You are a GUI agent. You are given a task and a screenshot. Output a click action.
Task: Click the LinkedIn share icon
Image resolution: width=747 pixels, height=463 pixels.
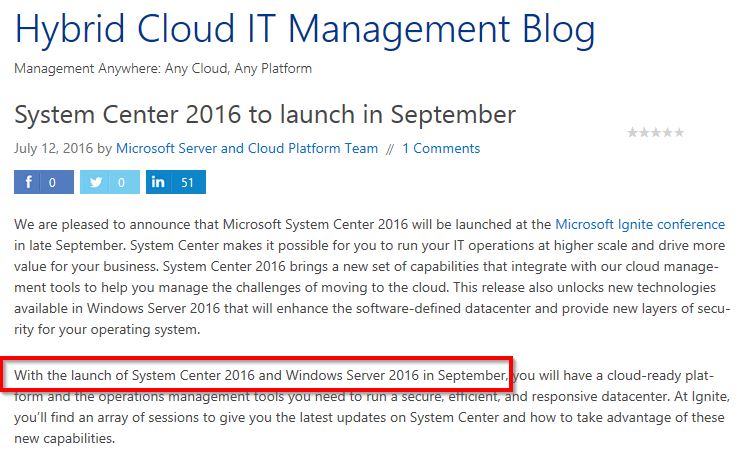[160, 182]
